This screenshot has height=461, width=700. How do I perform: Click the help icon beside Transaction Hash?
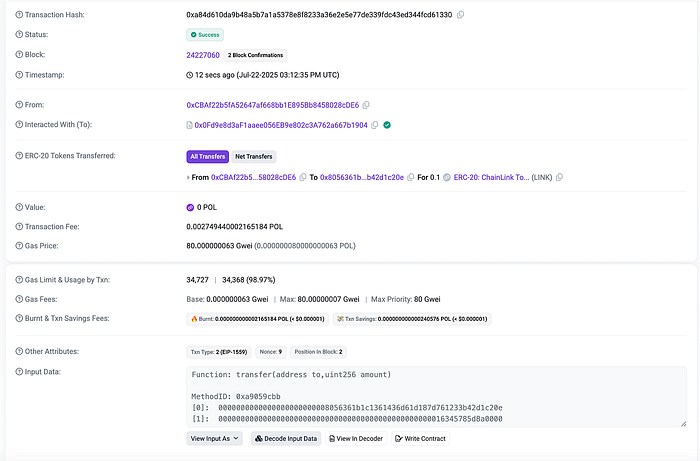click(17, 15)
